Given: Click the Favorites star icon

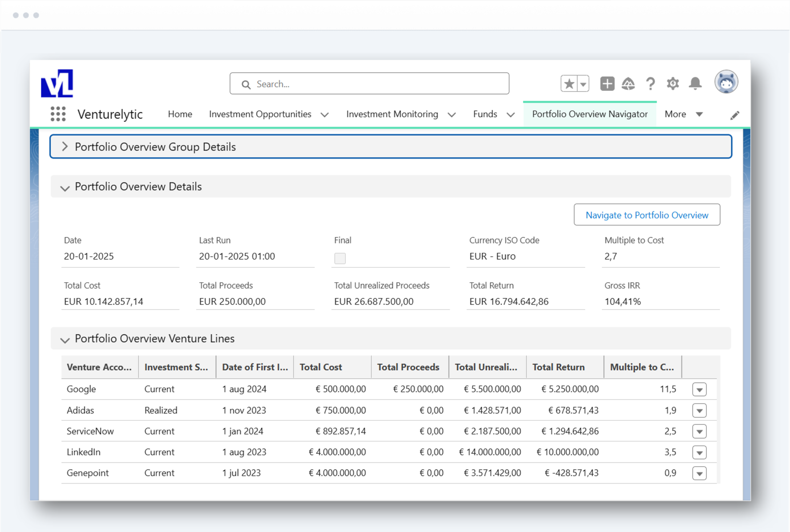Looking at the screenshot, I should pyautogui.click(x=569, y=84).
